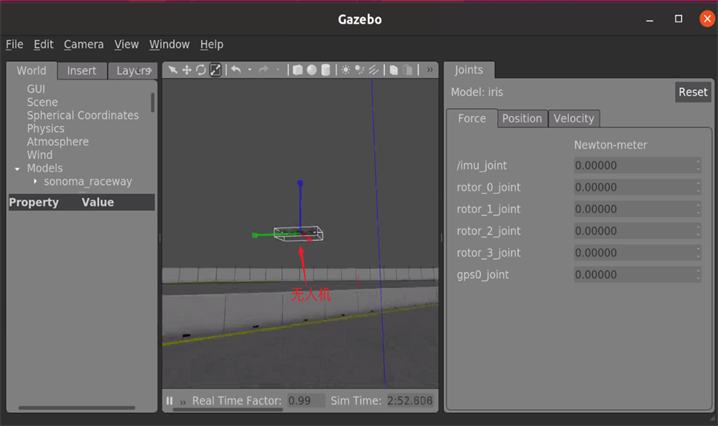Expand the sonoma_raceway model
The width and height of the screenshot is (718, 426).
[35, 182]
